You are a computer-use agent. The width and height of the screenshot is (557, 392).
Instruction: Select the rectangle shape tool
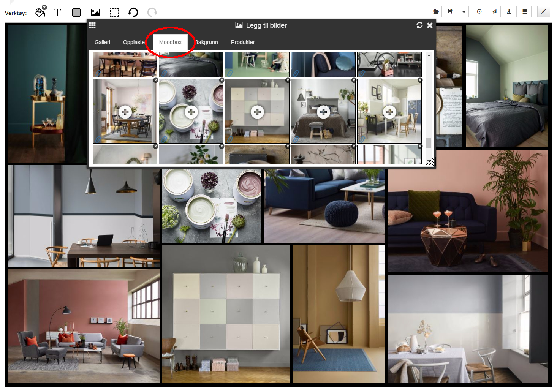point(76,12)
